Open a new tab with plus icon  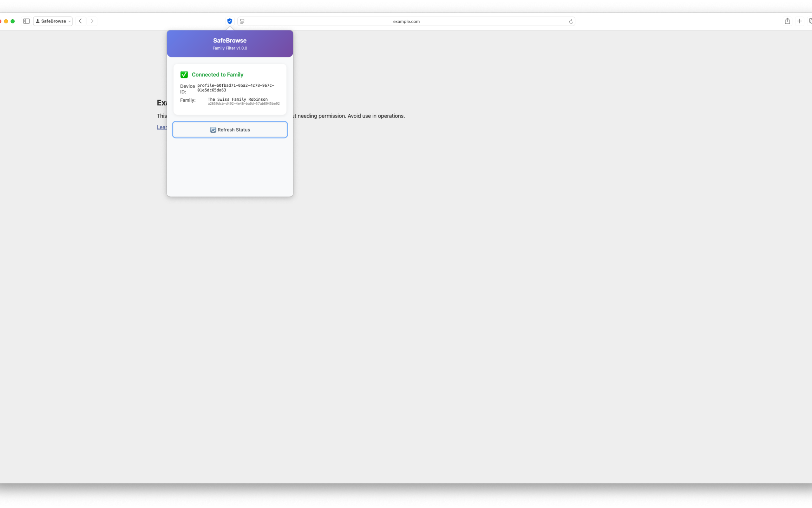coord(800,21)
